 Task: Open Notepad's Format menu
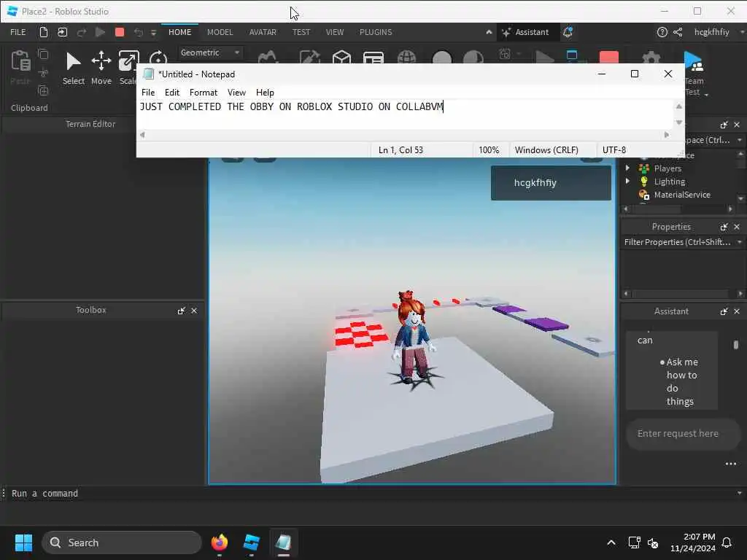pyautogui.click(x=204, y=93)
